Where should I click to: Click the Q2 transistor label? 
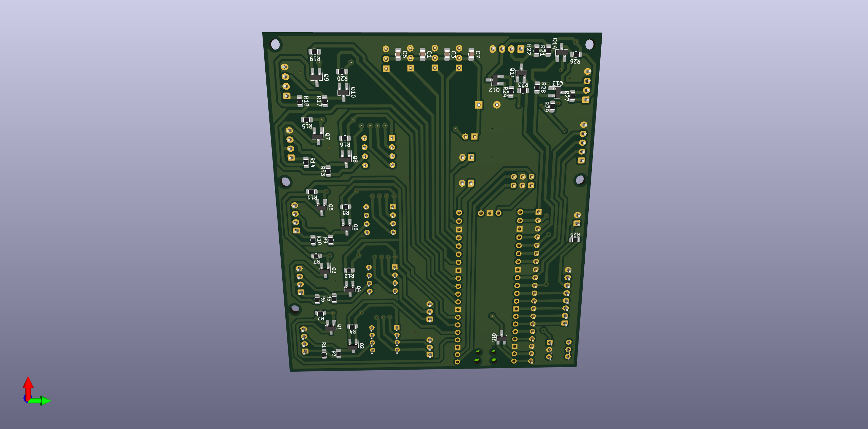tap(361, 346)
